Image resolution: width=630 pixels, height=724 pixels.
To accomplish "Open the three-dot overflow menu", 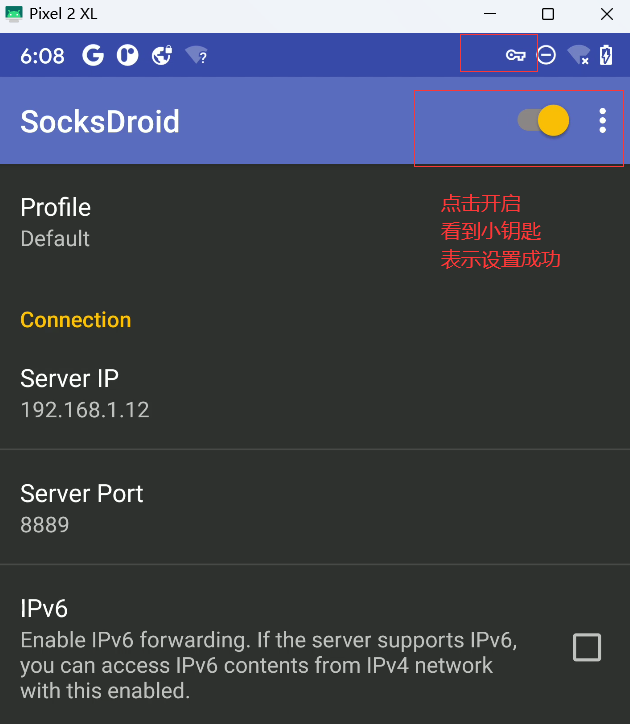I will click(x=602, y=121).
